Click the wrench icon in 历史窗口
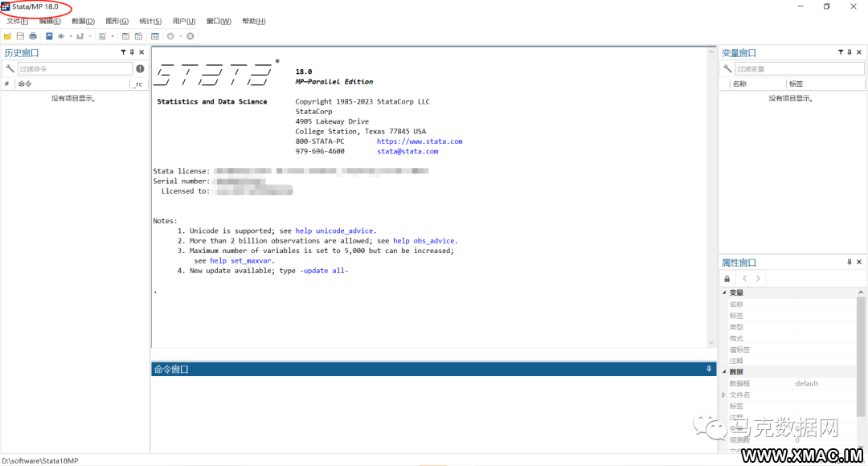 point(10,68)
